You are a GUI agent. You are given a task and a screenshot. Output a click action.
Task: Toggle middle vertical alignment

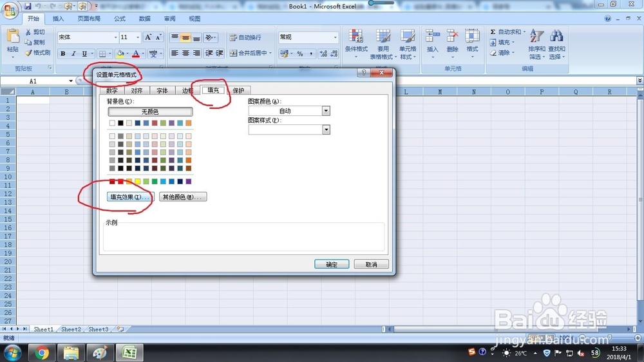coord(185,38)
